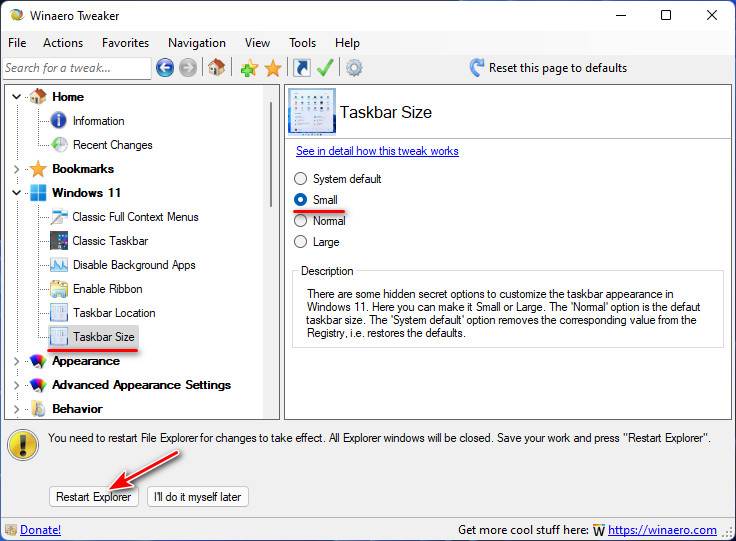Image resolution: width=736 pixels, height=541 pixels.
Task: Collapse the Windows 11 tree node
Action: click(16, 193)
